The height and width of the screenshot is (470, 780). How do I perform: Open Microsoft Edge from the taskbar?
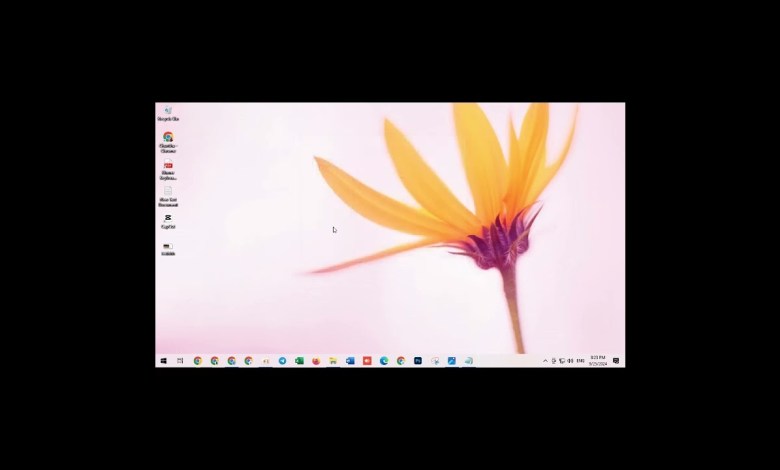[x=384, y=361]
